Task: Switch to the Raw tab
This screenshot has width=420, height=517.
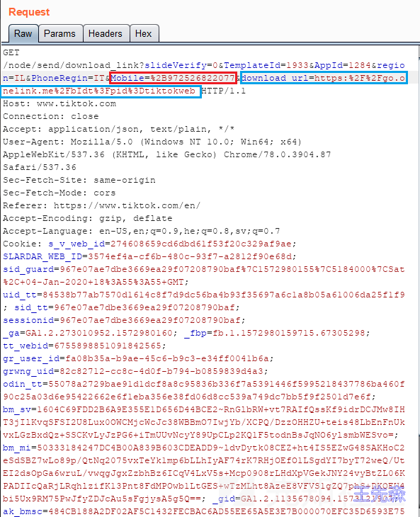Action: click(x=23, y=33)
